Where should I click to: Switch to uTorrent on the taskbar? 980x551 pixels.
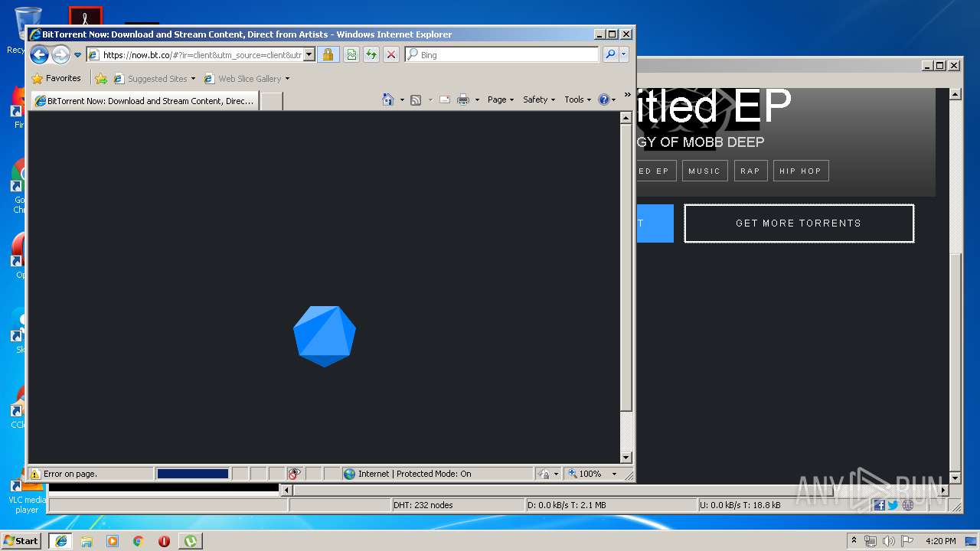click(x=191, y=541)
